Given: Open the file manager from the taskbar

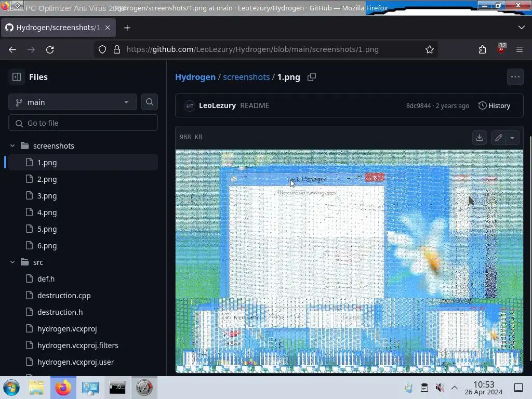Looking at the screenshot, I should tap(36, 388).
